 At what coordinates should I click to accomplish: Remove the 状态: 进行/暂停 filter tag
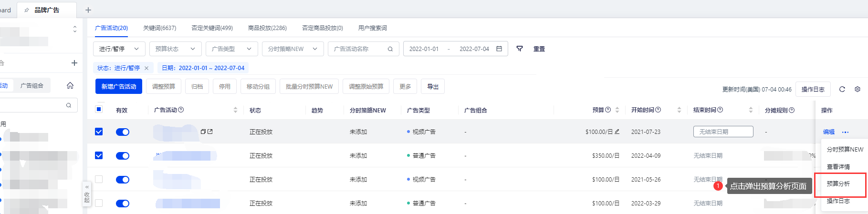(x=146, y=68)
